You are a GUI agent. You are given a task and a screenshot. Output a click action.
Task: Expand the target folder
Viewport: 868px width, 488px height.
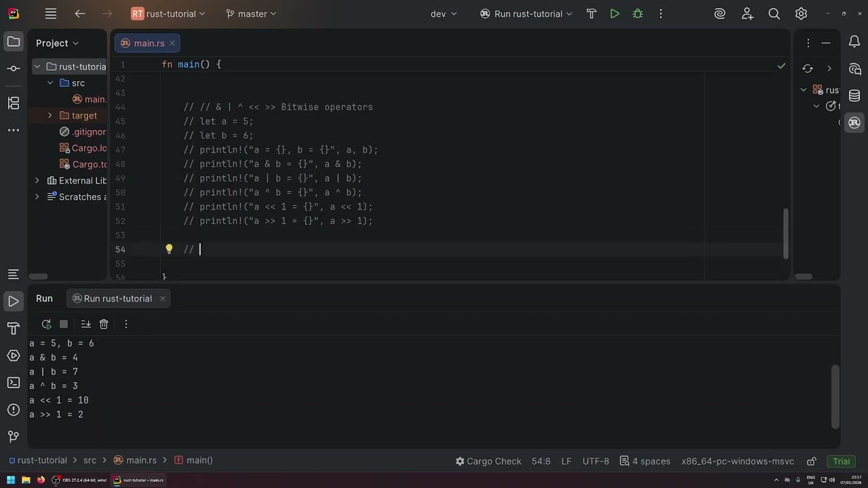pos(50,115)
